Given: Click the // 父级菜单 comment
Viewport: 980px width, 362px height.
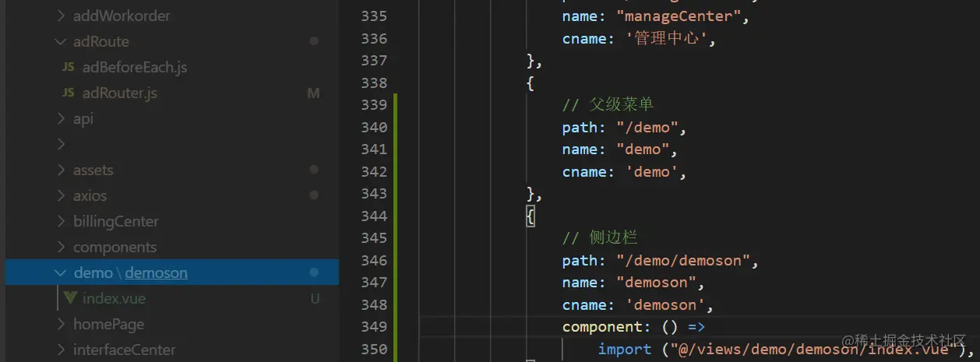Looking at the screenshot, I should [x=608, y=105].
